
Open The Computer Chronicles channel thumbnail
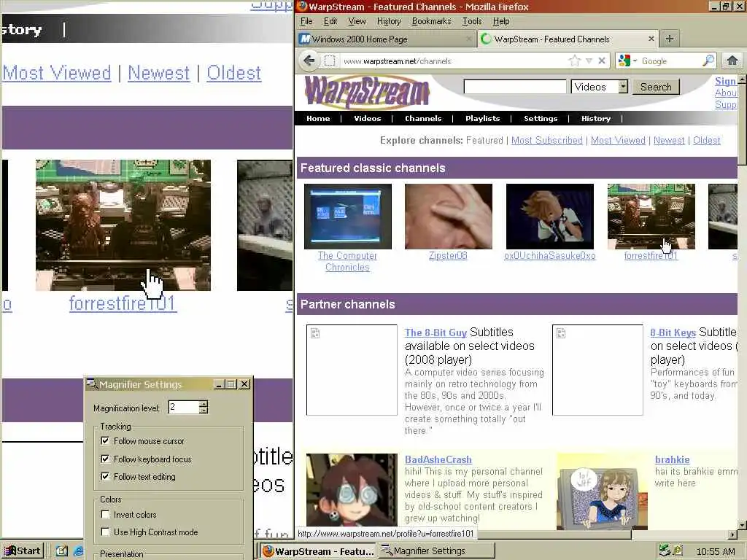(348, 216)
